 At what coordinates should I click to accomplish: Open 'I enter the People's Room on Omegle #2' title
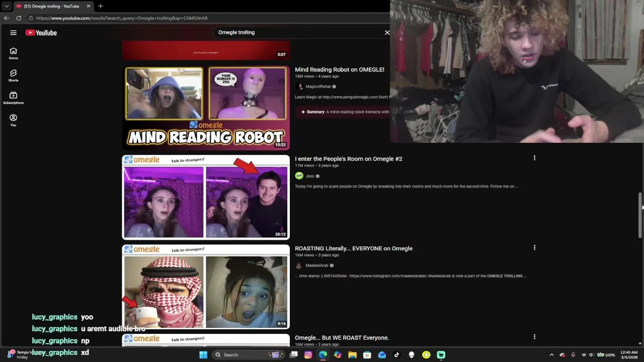[349, 159]
